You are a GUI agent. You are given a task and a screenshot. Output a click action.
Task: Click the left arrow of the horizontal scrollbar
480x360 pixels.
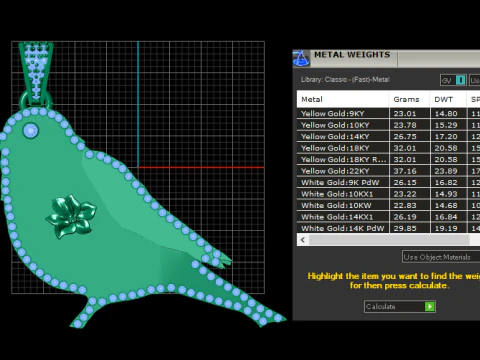pyautogui.click(x=303, y=240)
